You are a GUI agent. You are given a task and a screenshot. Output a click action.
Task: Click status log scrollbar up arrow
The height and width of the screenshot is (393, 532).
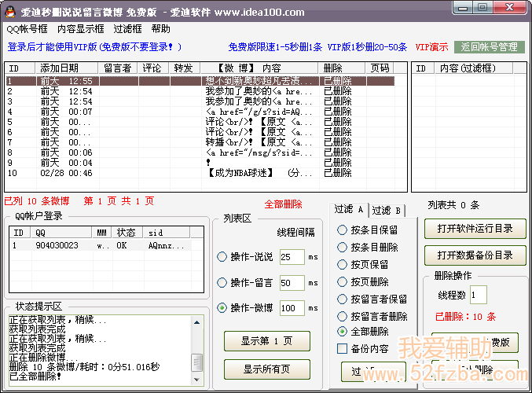click(196, 322)
